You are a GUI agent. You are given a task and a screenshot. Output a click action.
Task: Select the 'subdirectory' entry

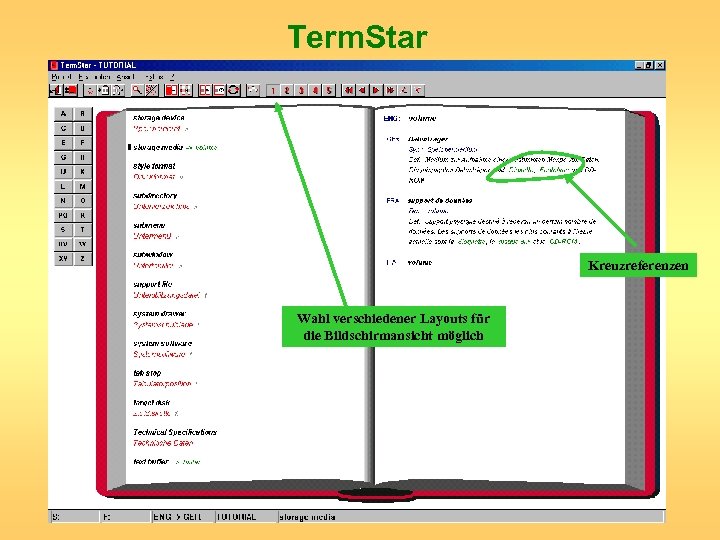[155, 196]
